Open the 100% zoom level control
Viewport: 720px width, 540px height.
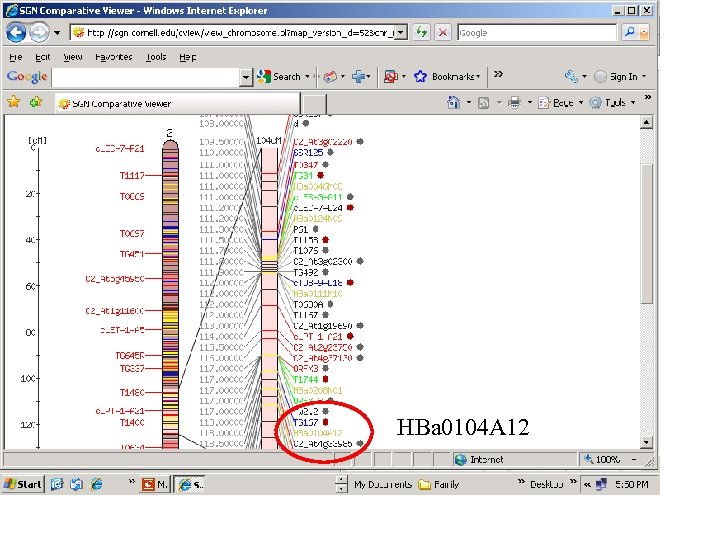[x=611, y=459]
